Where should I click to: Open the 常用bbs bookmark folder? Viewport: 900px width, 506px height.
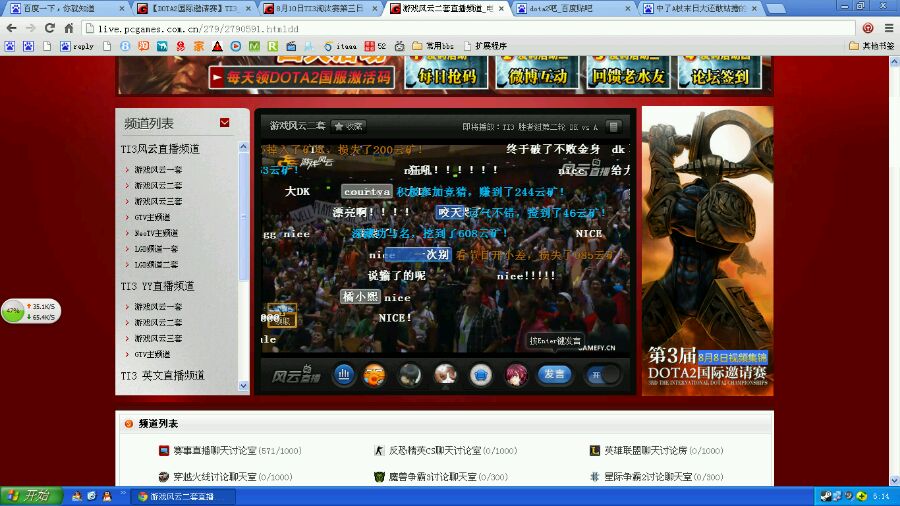coord(433,46)
